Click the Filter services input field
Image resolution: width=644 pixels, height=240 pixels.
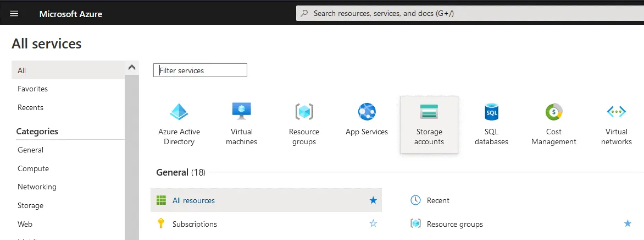[x=200, y=70]
